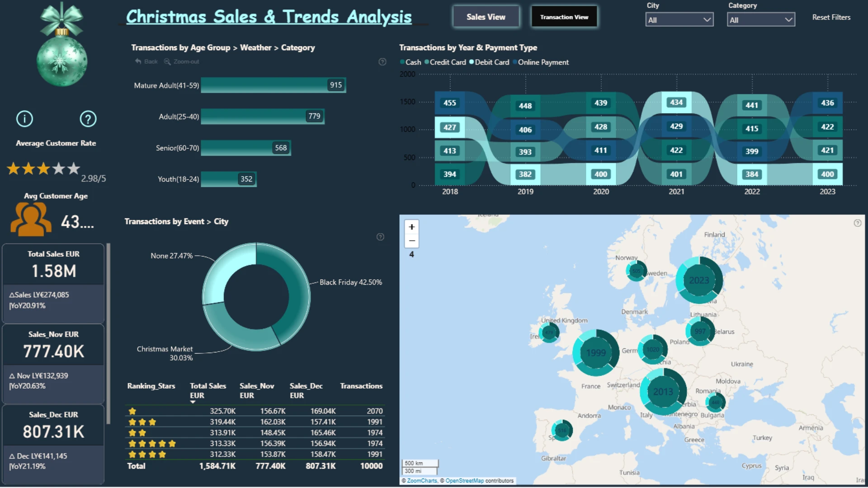Click 455 data label for 2018
This screenshot has height=488, width=868.
[450, 103]
